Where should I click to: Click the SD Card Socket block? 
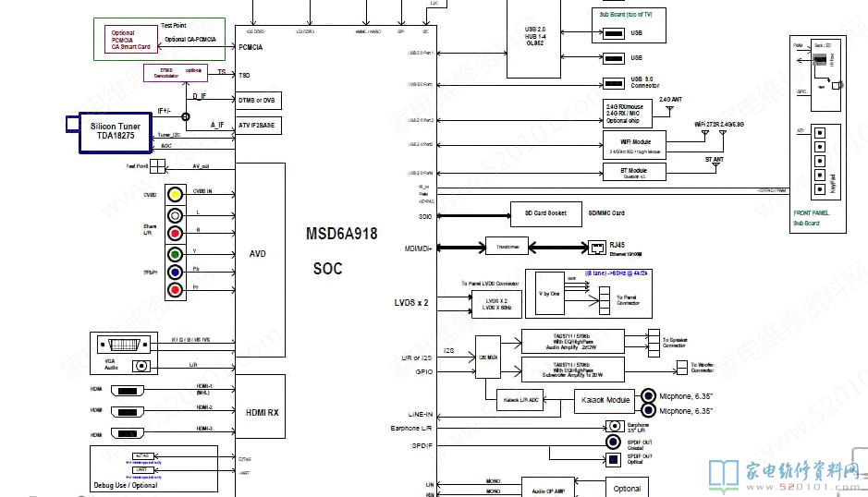pyautogui.click(x=545, y=213)
